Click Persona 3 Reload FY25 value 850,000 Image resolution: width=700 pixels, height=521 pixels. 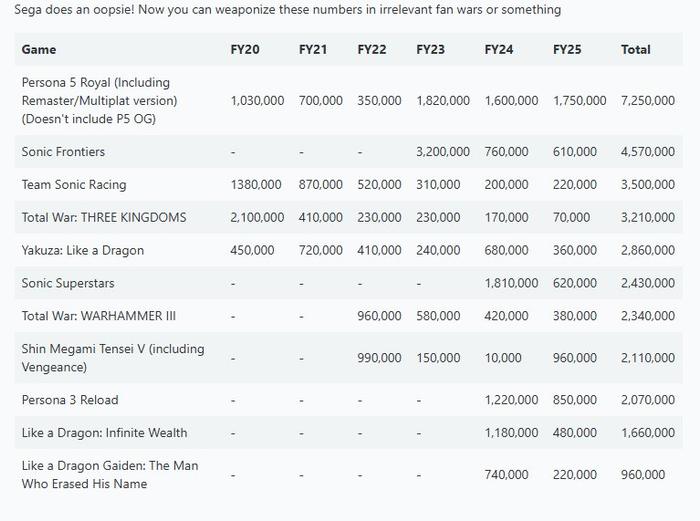575,400
